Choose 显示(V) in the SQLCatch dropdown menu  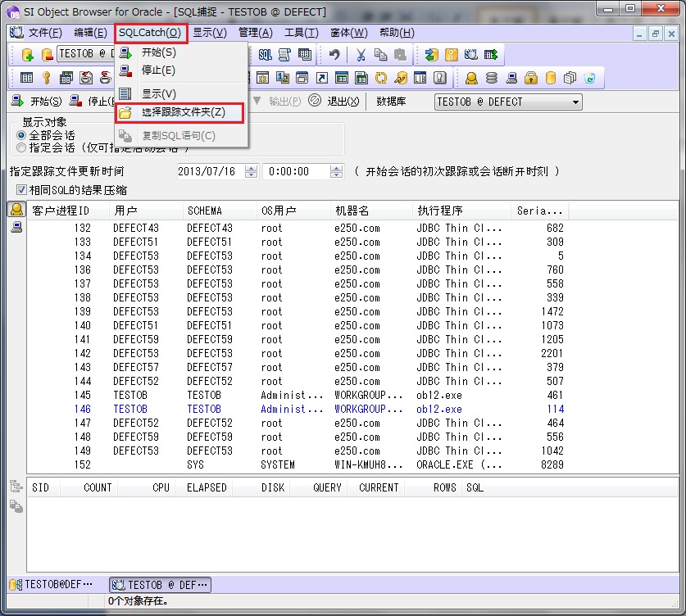coord(181,93)
